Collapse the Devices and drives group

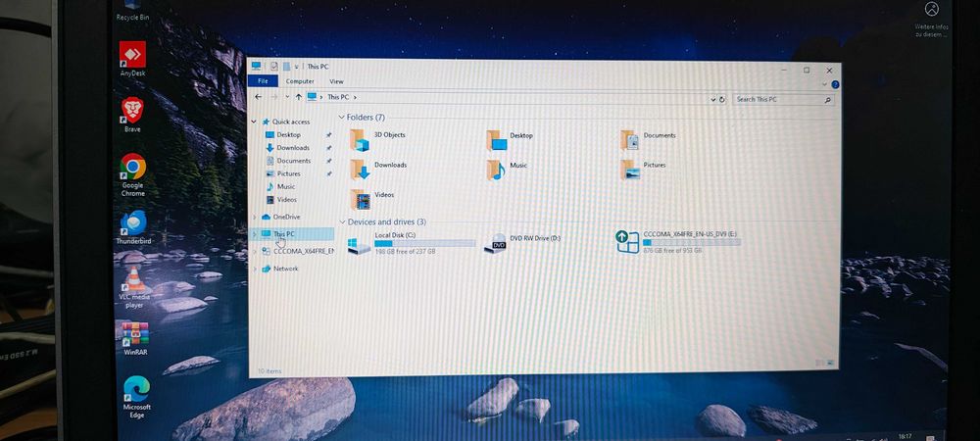pyautogui.click(x=342, y=221)
